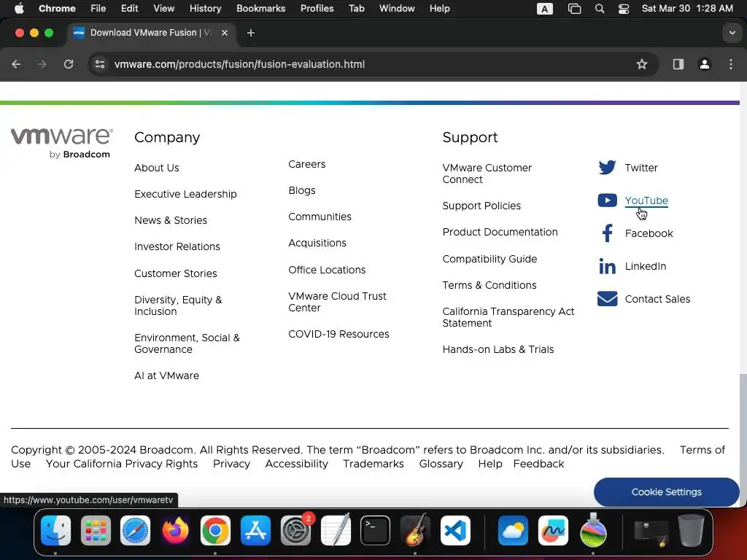This screenshot has height=560, width=747.
Task: Open the Executive Leadership link
Action: (185, 194)
